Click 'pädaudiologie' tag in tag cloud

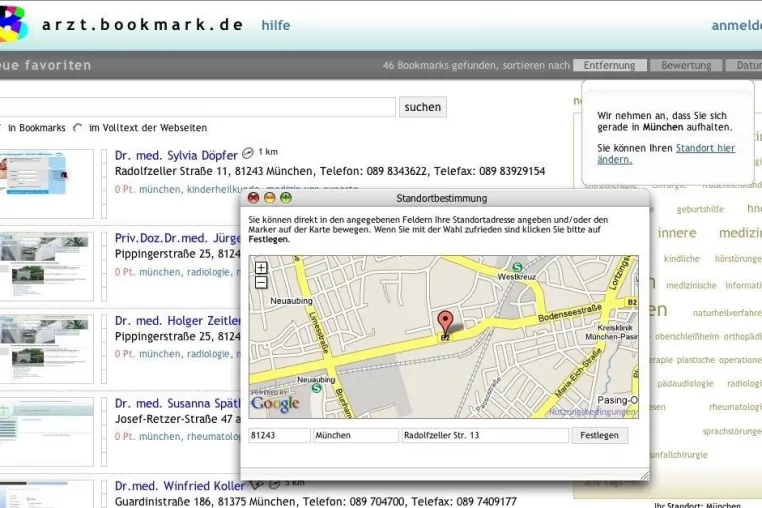[685, 383]
